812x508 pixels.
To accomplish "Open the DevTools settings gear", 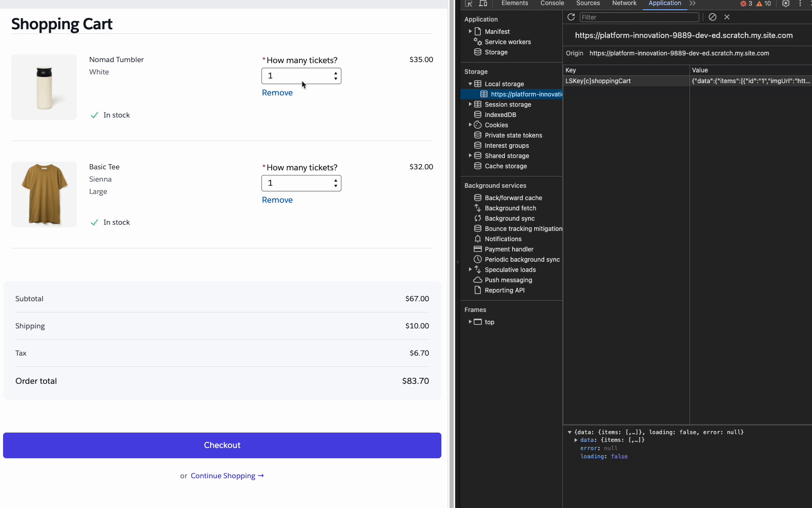I will (786, 3).
